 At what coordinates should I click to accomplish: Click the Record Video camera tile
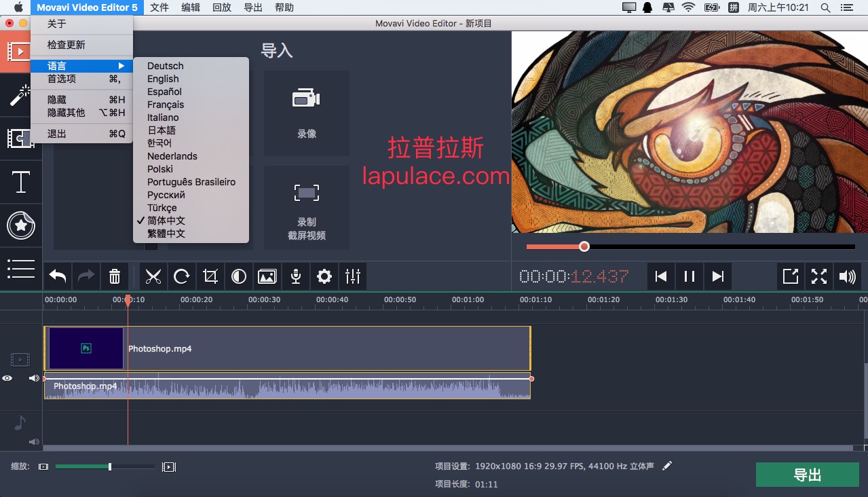307,113
